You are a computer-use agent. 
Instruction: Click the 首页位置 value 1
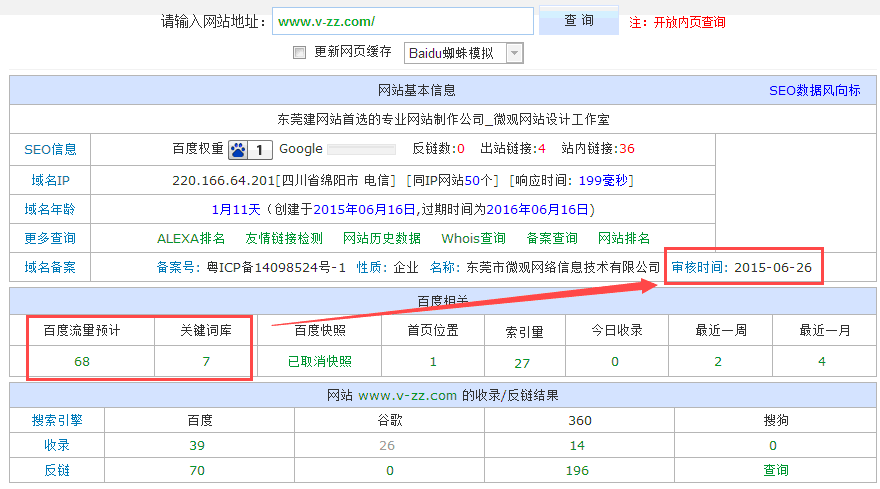pos(433,362)
